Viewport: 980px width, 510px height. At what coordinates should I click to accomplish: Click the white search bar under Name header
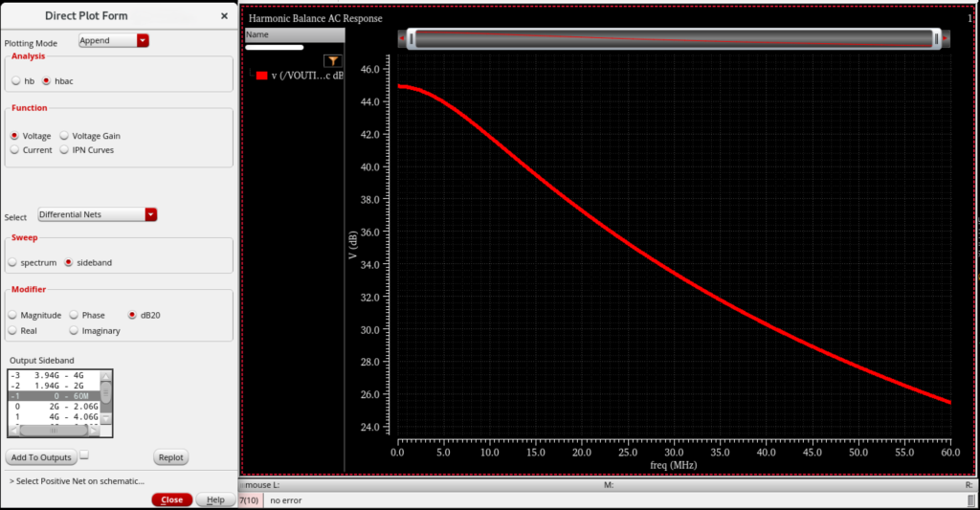click(275, 48)
